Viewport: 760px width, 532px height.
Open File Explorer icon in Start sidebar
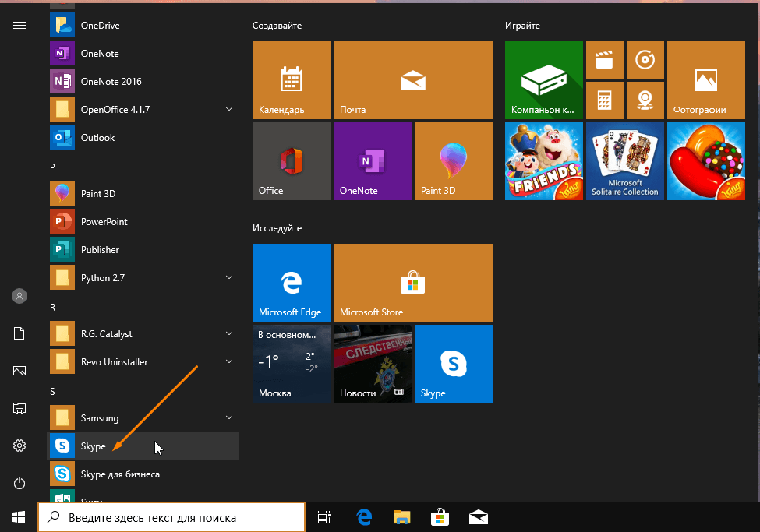tap(19, 408)
